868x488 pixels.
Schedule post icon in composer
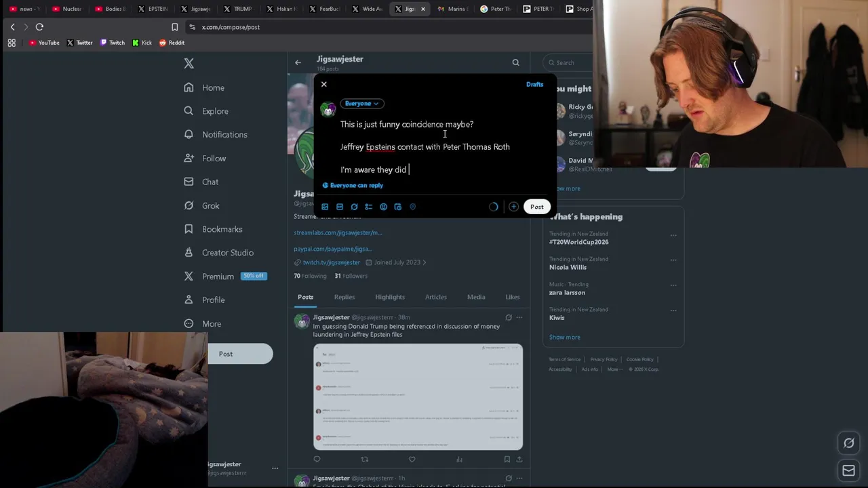(x=398, y=207)
